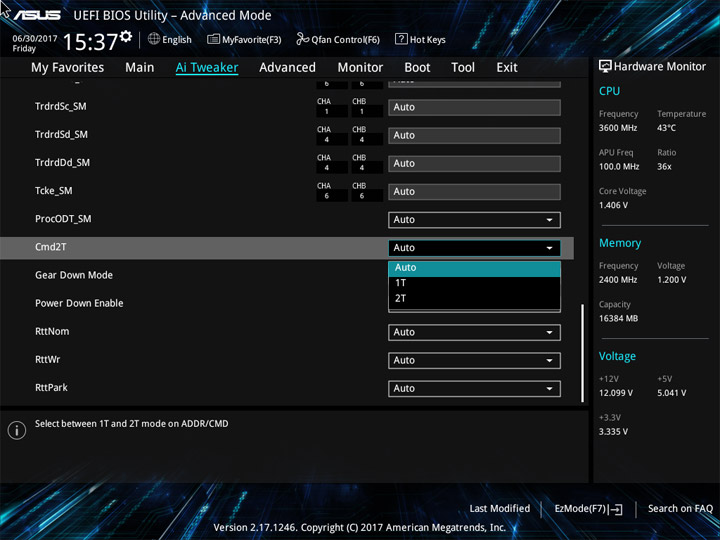Viewport: 720px width, 540px height.
Task: Click the settings list scrollbar
Action: [583, 353]
